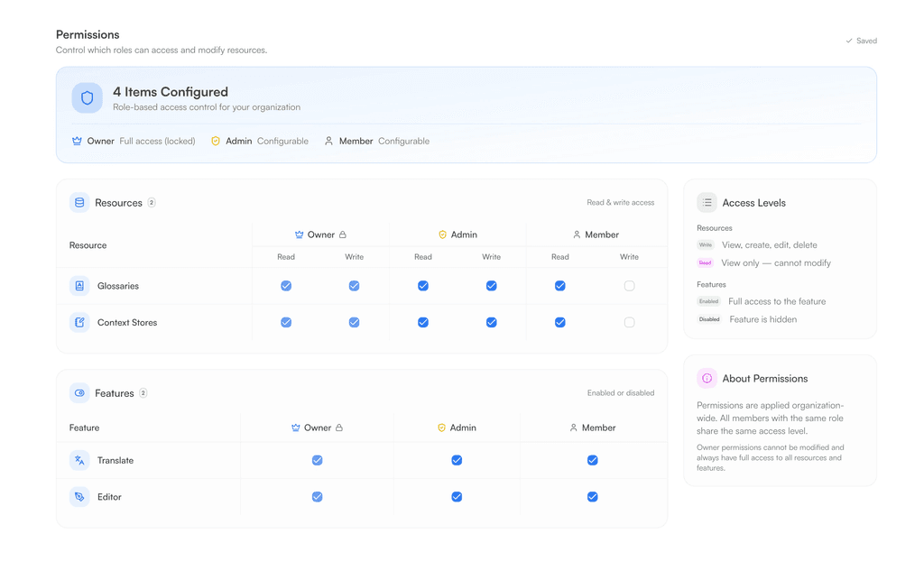Click the Access Levels list icon
The image size is (924, 561).
(707, 202)
